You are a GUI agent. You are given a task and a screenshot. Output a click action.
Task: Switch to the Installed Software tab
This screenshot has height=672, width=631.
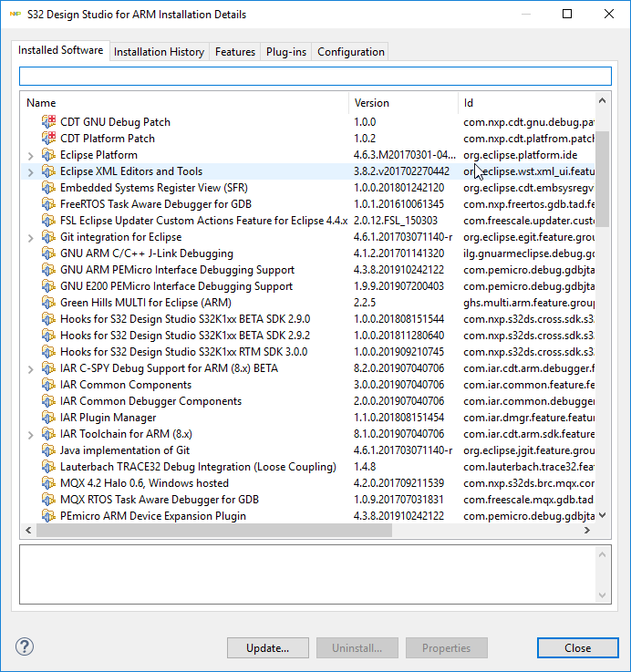pos(60,50)
